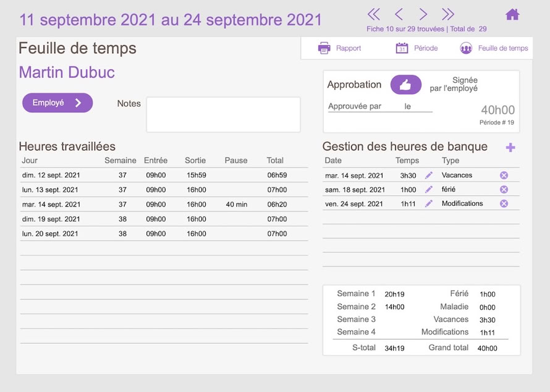Click inside the Notes text field
This screenshot has width=550, height=392.
pyautogui.click(x=223, y=114)
